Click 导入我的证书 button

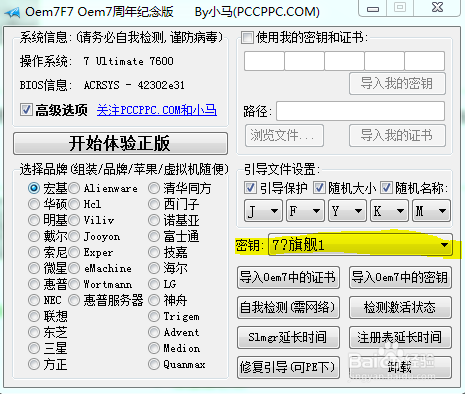point(397,136)
